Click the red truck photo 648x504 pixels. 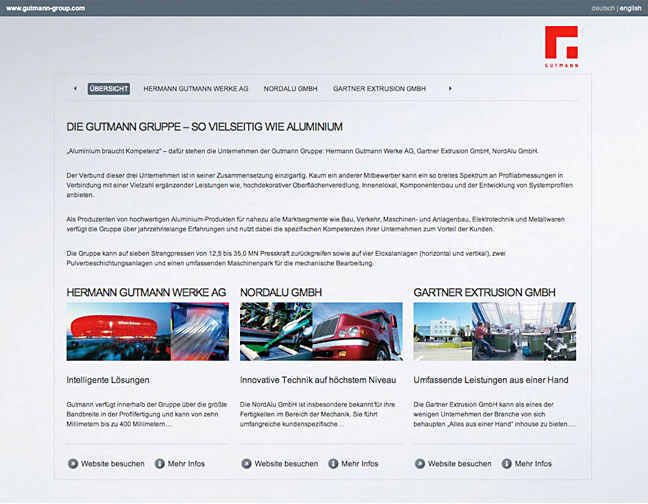[x=357, y=331]
